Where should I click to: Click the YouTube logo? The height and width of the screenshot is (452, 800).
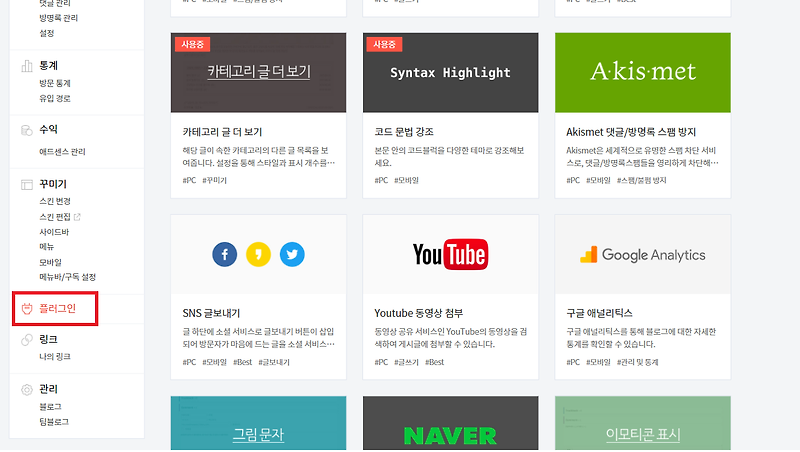(x=451, y=254)
